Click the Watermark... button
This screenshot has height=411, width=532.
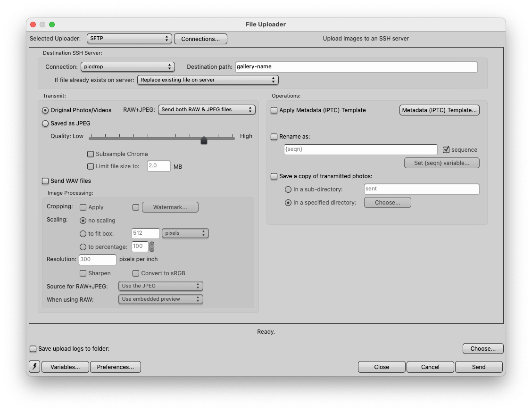(x=170, y=207)
